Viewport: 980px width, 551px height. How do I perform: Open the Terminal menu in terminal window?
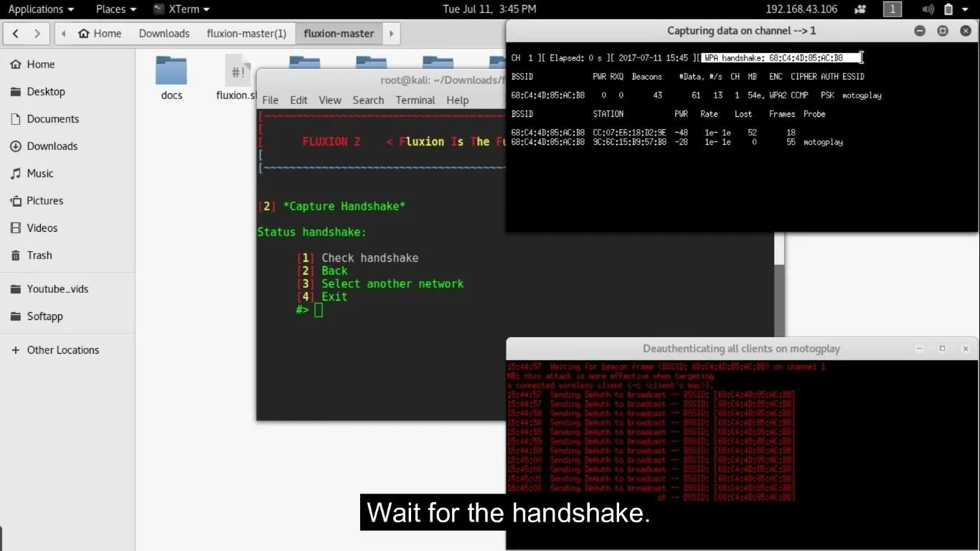415,100
